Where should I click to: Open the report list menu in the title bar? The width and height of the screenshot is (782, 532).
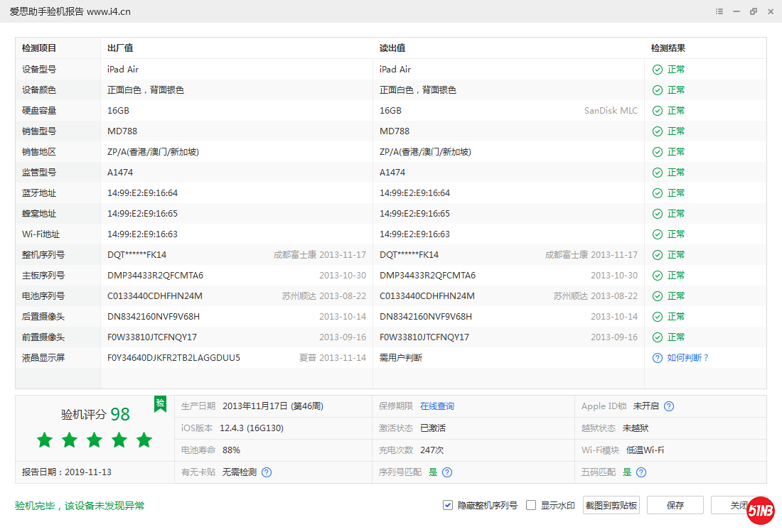[x=719, y=11]
